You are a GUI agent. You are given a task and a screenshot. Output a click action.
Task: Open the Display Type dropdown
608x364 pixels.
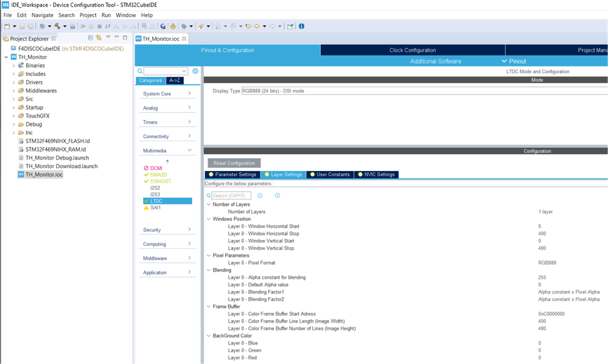pyautogui.click(x=425, y=91)
